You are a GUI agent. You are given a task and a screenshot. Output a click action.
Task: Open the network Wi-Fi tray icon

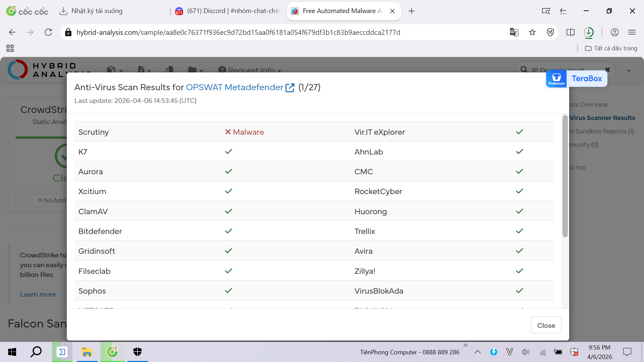pyautogui.click(x=543, y=352)
